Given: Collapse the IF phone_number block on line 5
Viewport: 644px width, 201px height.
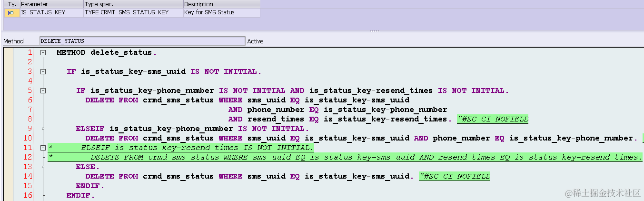Looking at the screenshot, I should tap(43, 90).
